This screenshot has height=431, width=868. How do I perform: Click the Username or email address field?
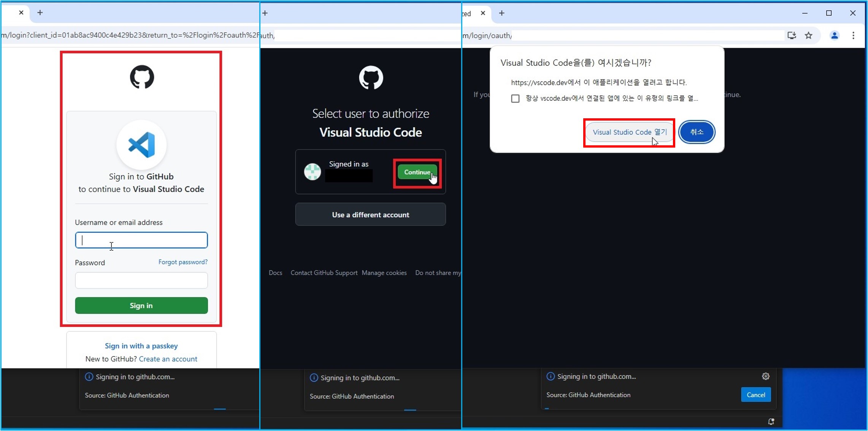click(141, 240)
